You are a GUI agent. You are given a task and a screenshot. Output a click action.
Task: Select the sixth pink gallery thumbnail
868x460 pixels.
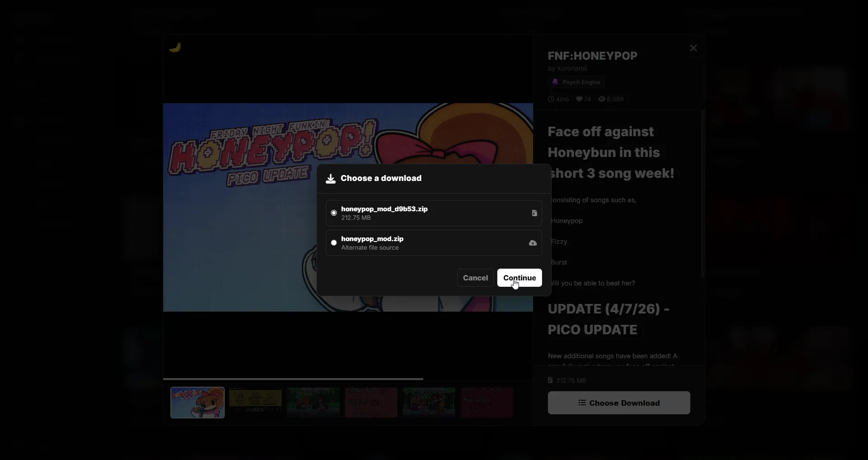coord(487,403)
